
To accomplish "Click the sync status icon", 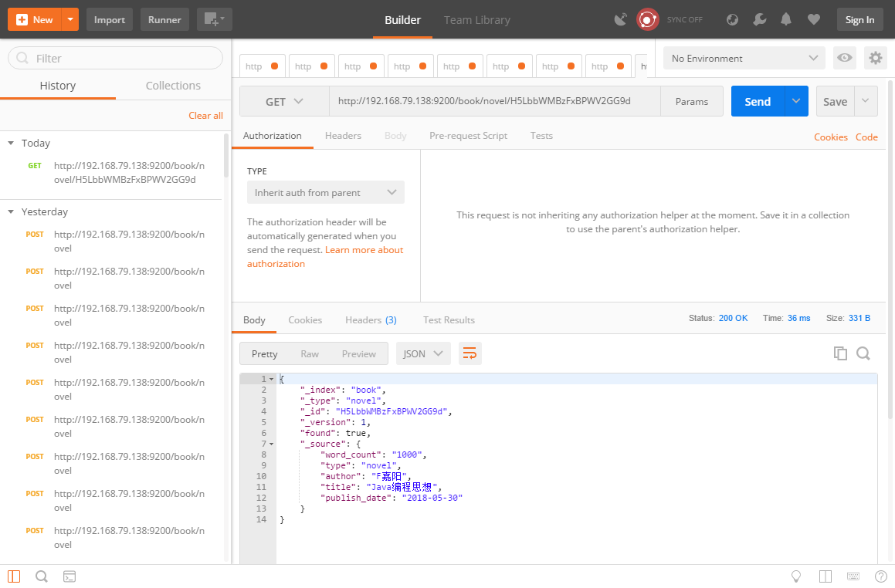I will coord(647,19).
